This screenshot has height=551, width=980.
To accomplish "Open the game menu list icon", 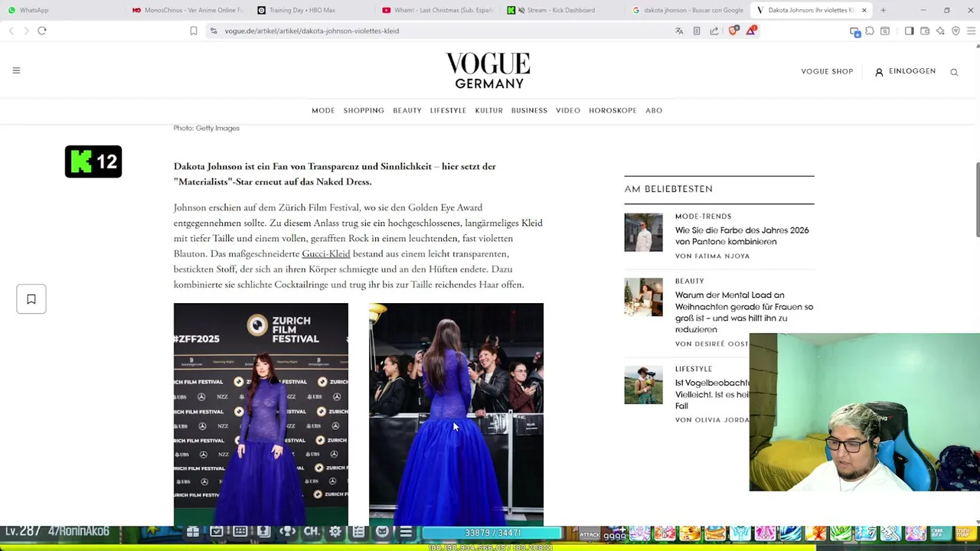I will click(x=406, y=532).
